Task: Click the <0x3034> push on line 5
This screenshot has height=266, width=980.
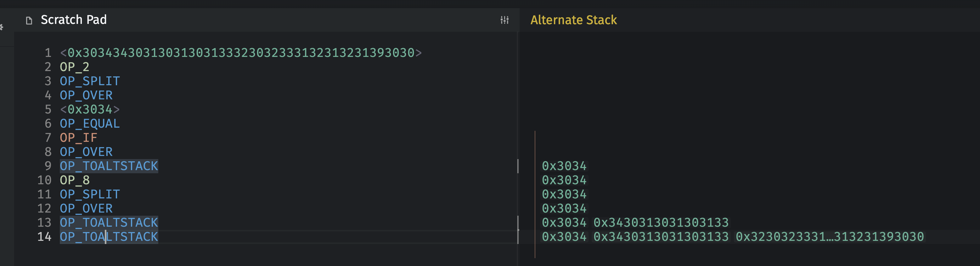Action: pyautogui.click(x=90, y=109)
